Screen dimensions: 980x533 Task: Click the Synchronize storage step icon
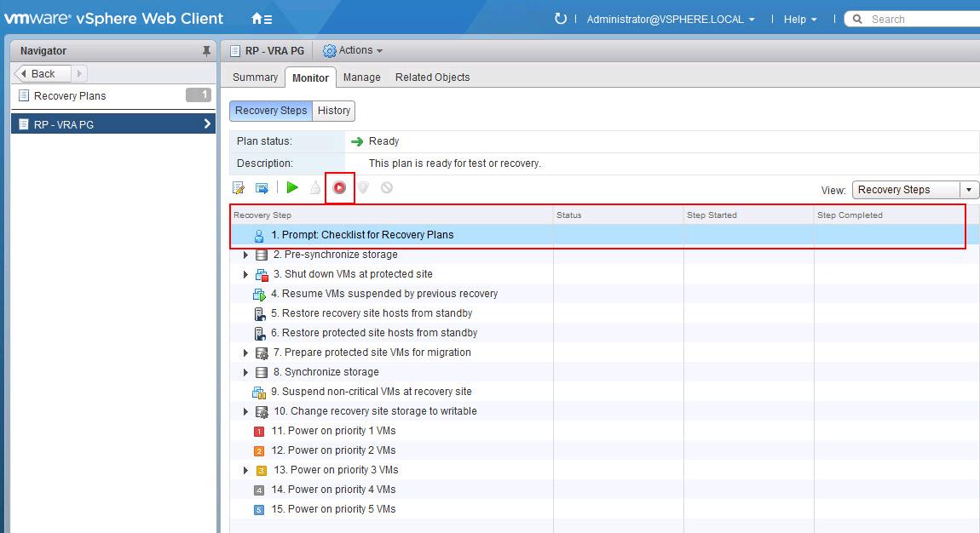pos(262,373)
